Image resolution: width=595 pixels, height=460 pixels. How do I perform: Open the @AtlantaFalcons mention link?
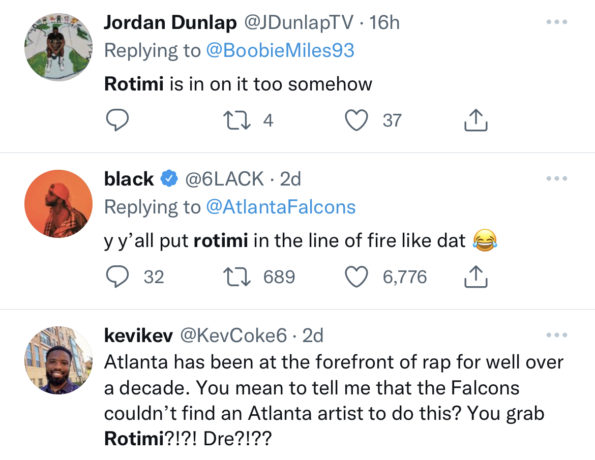point(281,207)
